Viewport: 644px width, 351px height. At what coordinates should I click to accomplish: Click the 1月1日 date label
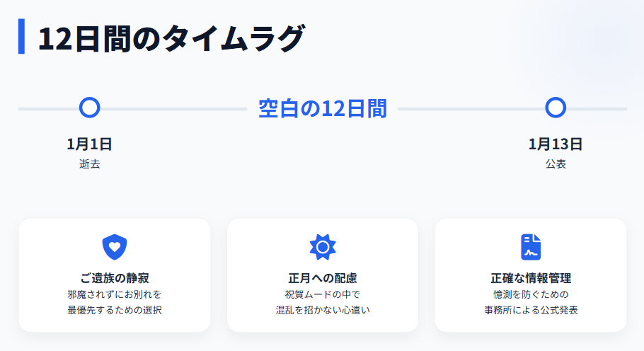tap(89, 144)
